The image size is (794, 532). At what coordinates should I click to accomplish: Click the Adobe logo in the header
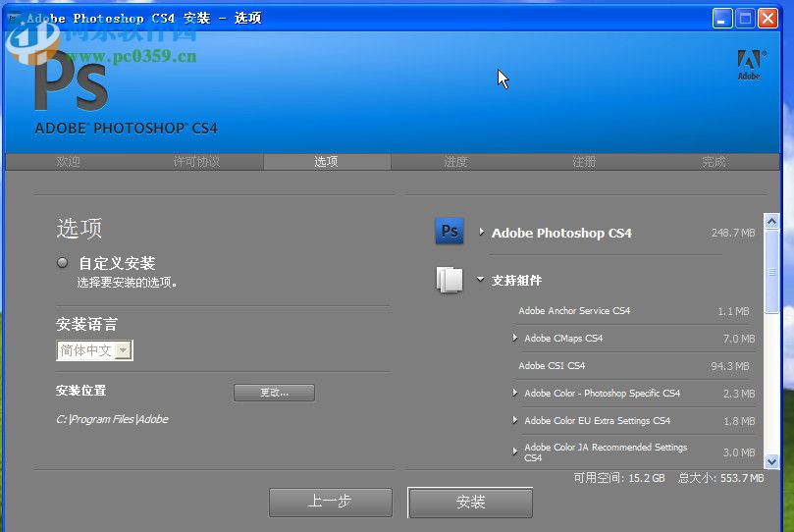[751, 65]
